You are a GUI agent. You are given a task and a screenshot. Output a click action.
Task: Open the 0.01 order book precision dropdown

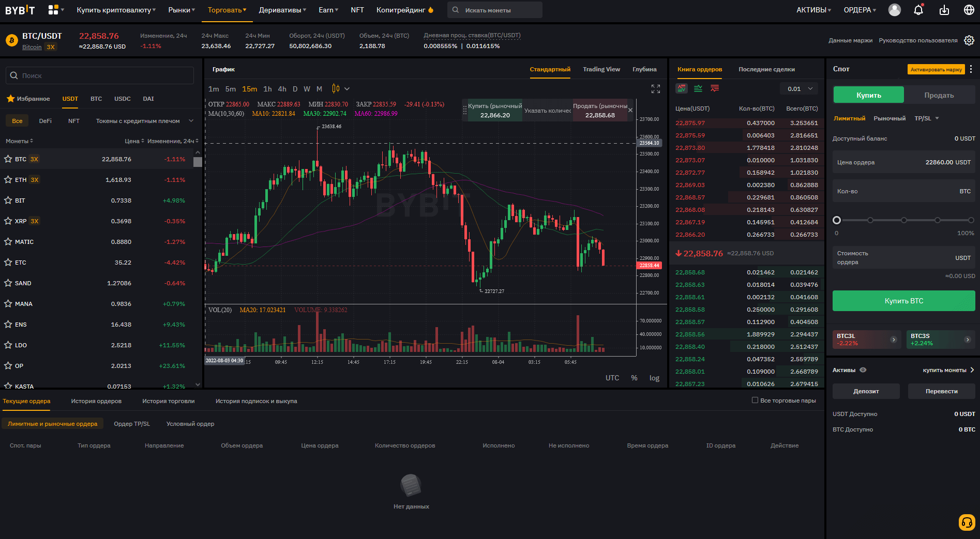[x=800, y=89]
